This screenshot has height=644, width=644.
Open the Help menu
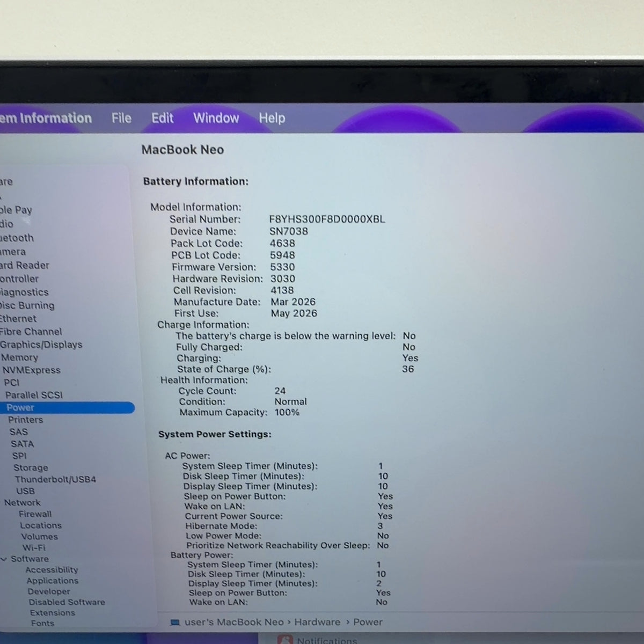272,118
